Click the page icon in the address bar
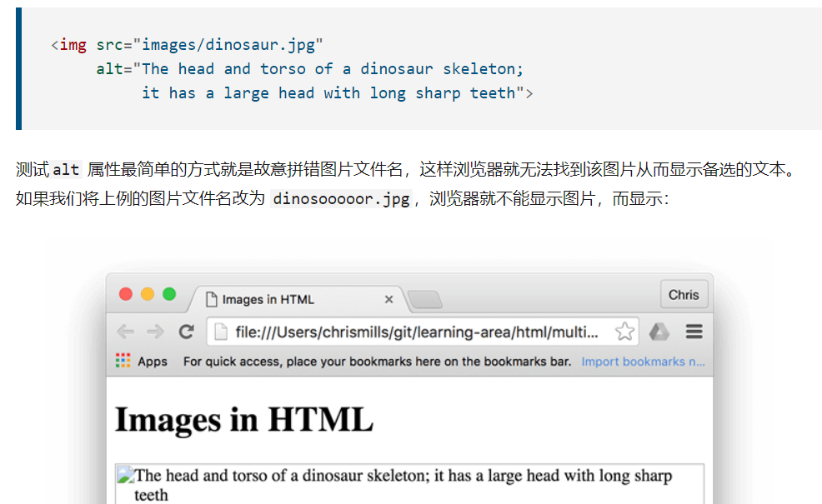This screenshot has height=504, width=822. point(221,332)
